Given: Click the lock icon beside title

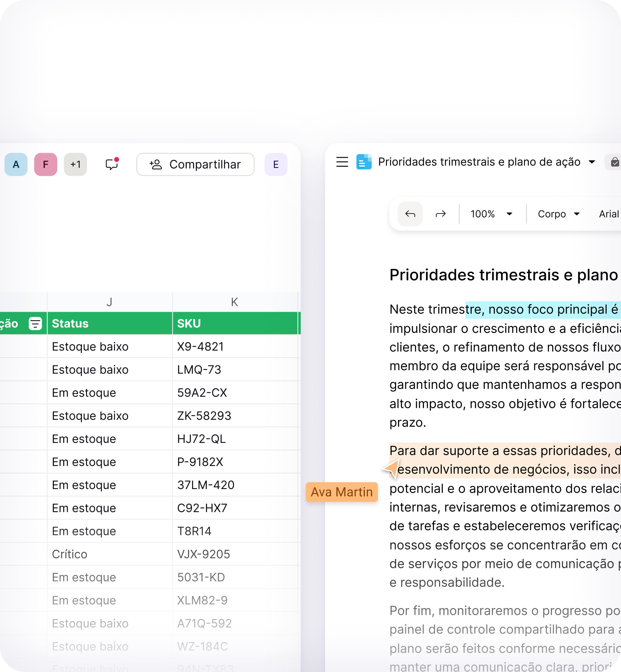Looking at the screenshot, I should (x=615, y=162).
